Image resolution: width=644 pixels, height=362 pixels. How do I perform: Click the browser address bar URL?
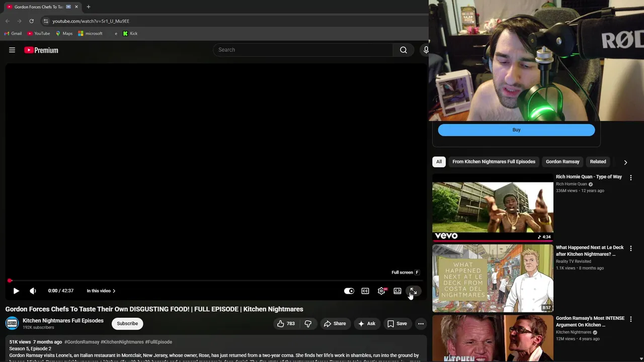[91, 21]
